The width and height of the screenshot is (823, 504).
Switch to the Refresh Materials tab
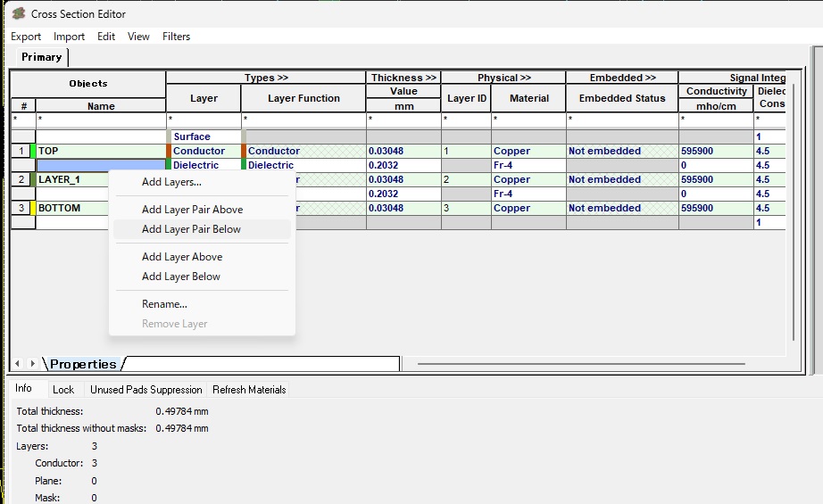[x=249, y=390]
